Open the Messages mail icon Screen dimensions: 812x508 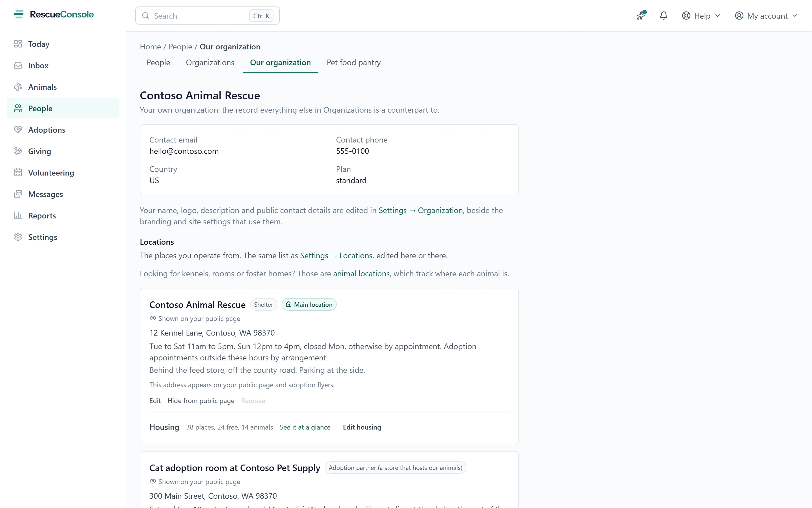(18, 194)
